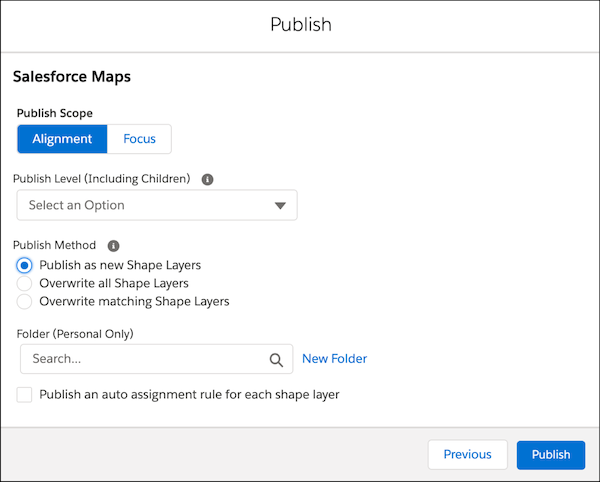Image resolution: width=600 pixels, height=482 pixels.
Task: Switch publish scope to Focus
Action: point(139,139)
